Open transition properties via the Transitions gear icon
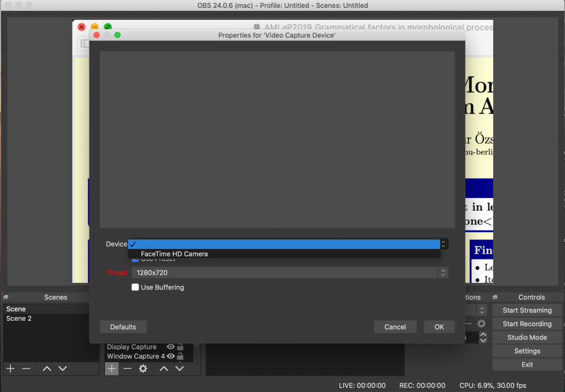This screenshot has width=565, height=392. [x=481, y=324]
